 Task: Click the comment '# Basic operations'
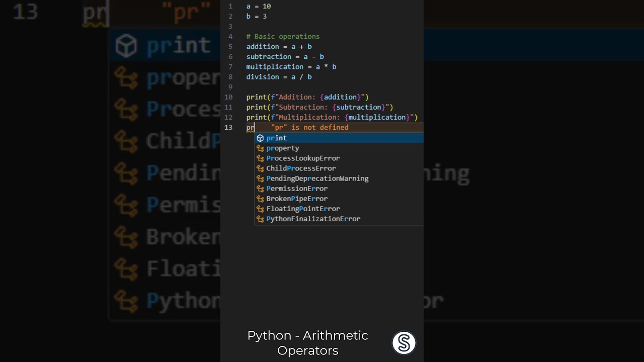pos(283,36)
